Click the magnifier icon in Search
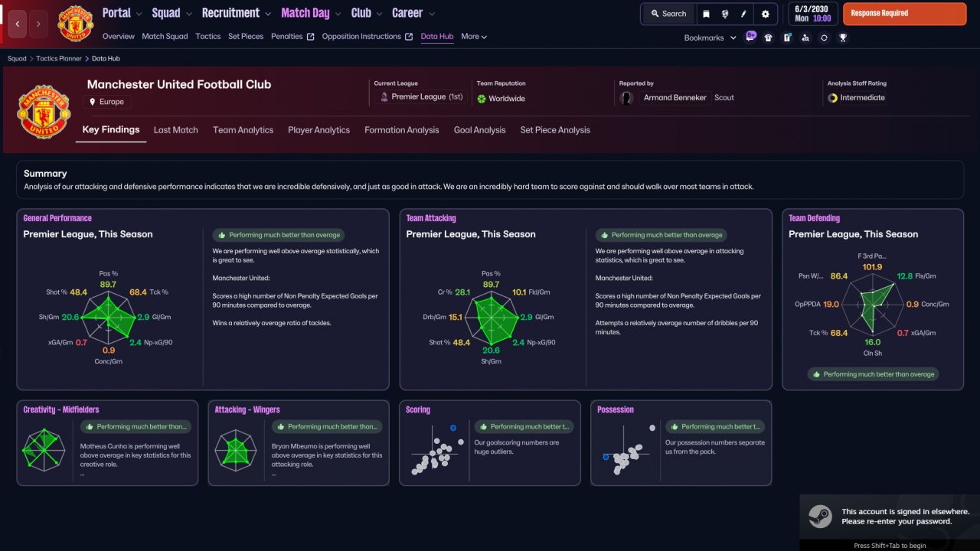980x551 pixels. [x=655, y=14]
